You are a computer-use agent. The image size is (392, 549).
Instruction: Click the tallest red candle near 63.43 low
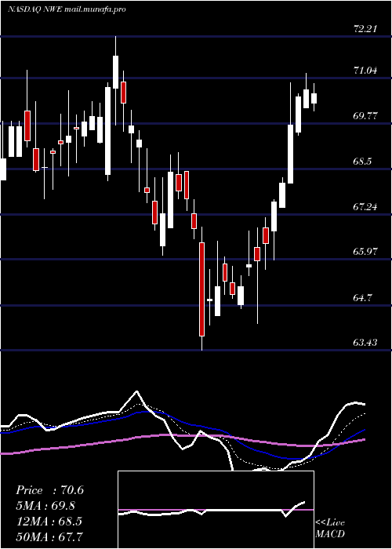pos(202,289)
